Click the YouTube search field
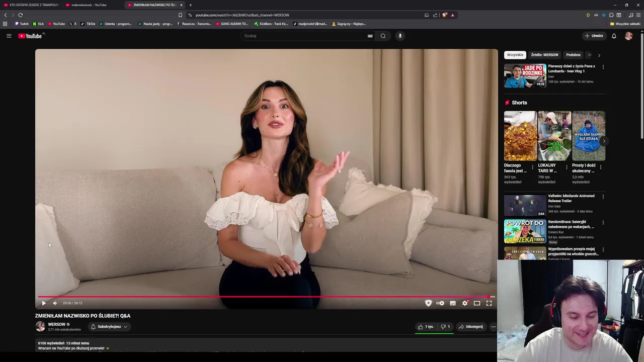This screenshot has width=644, height=362. click(303, 36)
